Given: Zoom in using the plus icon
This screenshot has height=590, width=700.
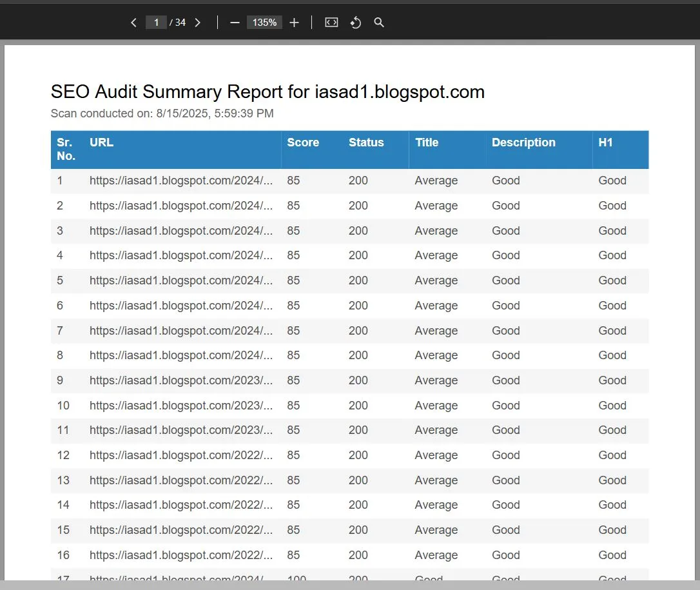Looking at the screenshot, I should coord(294,22).
